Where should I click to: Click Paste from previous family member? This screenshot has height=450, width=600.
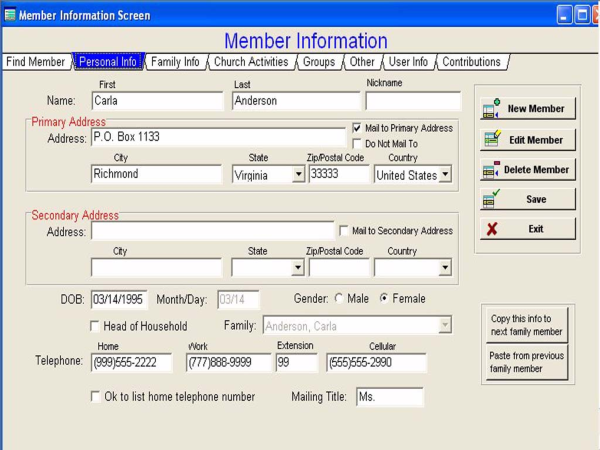click(527, 362)
